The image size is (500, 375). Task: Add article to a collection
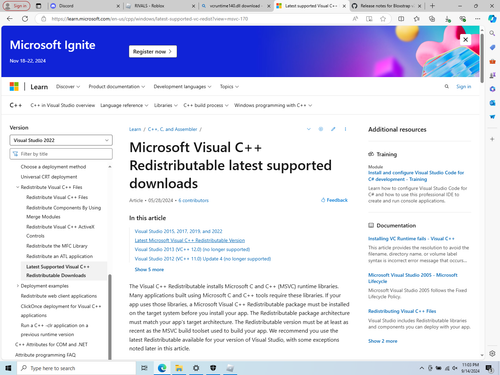click(x=321, y=129)
